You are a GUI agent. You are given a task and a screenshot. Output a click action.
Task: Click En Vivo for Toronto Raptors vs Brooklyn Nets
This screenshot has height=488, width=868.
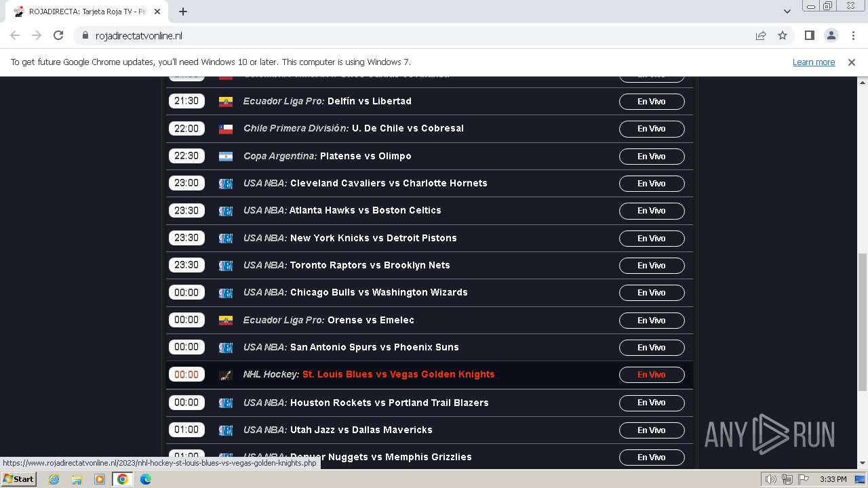tap(652, 266)
